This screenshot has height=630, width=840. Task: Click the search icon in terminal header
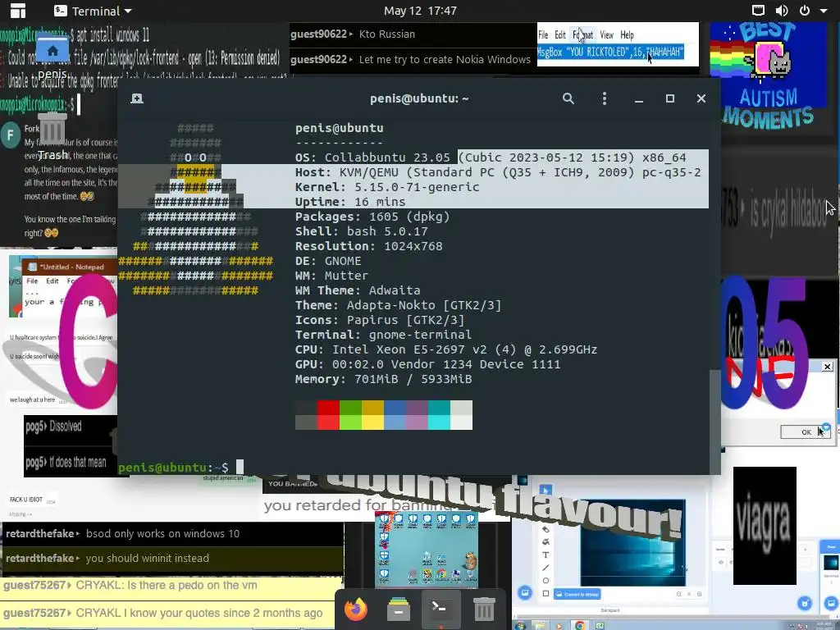pos(568,98)
